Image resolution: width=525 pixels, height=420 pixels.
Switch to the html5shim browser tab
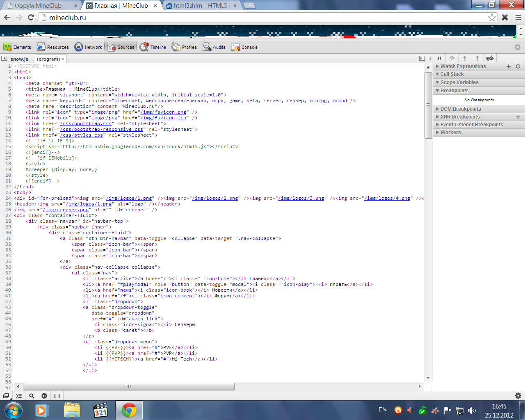(201, 6)
